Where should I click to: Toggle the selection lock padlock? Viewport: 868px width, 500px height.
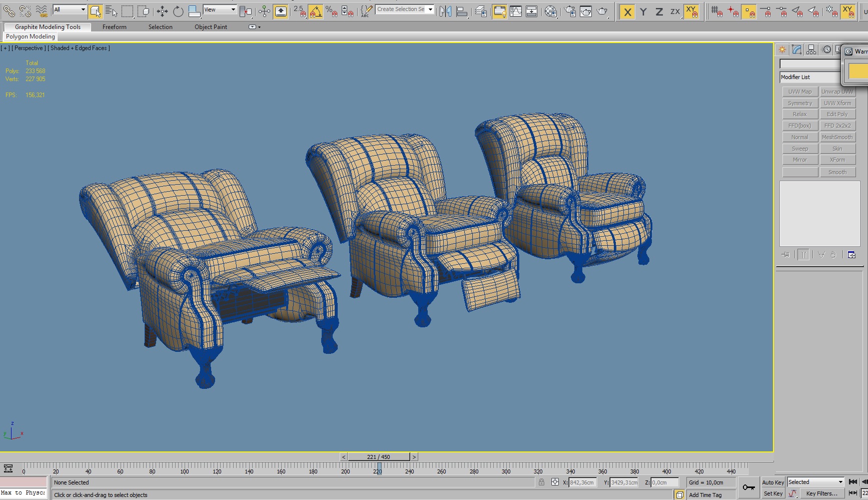(x=541, y=482)
